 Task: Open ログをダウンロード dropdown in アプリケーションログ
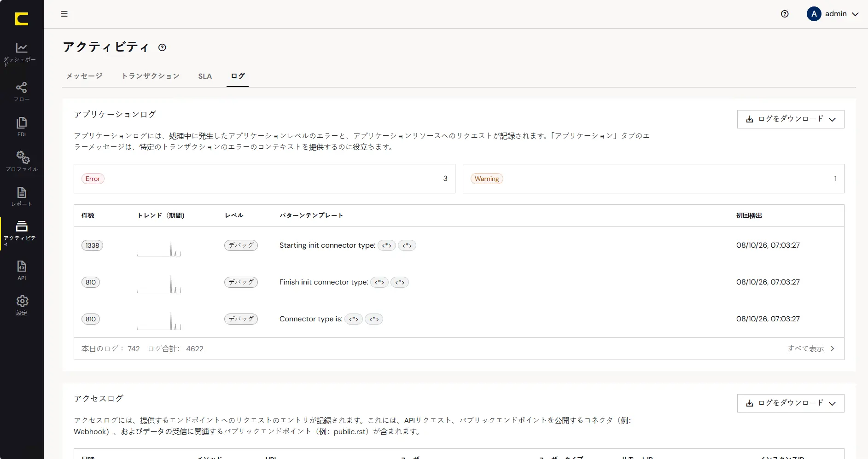click(x=791, y=119)
